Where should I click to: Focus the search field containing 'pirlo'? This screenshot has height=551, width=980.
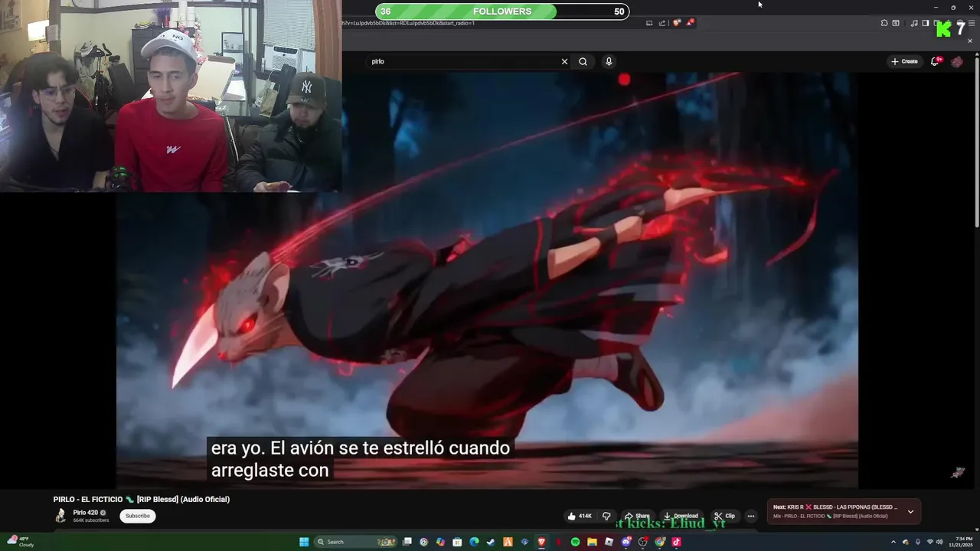click(x=463, y=61)
